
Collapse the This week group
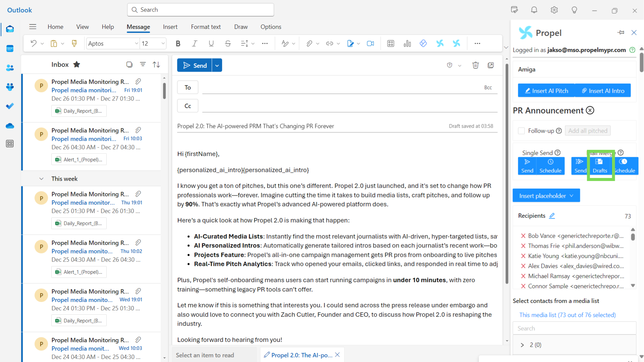[41, 179]
